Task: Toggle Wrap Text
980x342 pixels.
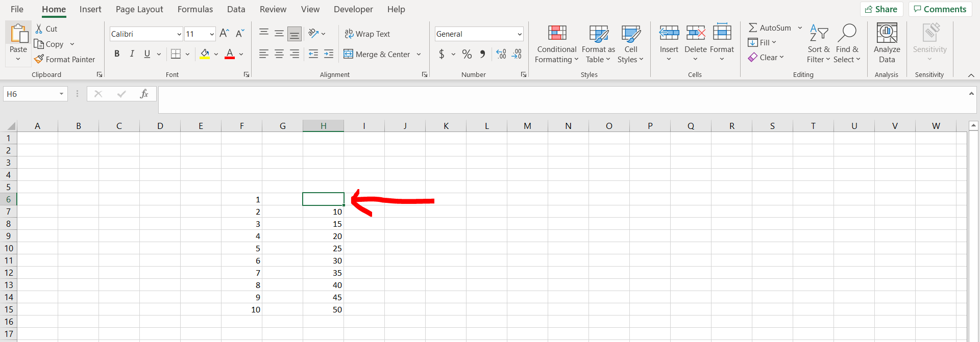Action: tap(367, 34)
